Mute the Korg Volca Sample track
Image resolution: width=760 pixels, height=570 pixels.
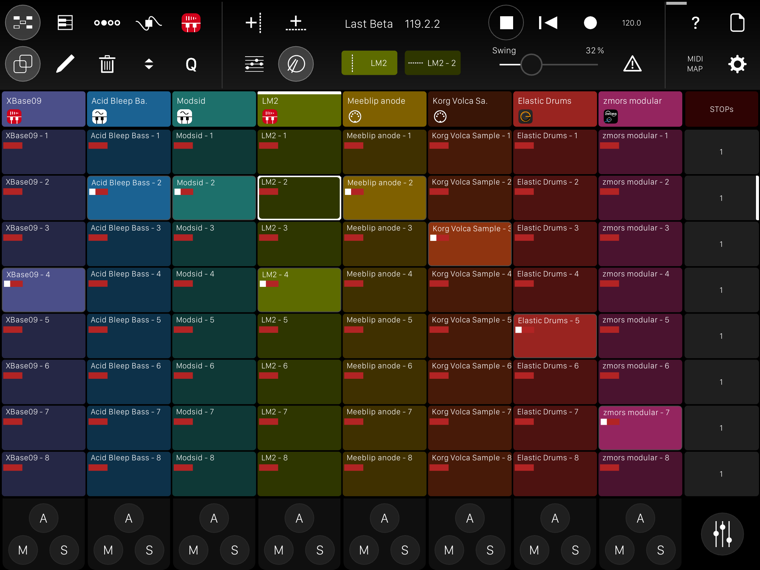tap(449, 550)
